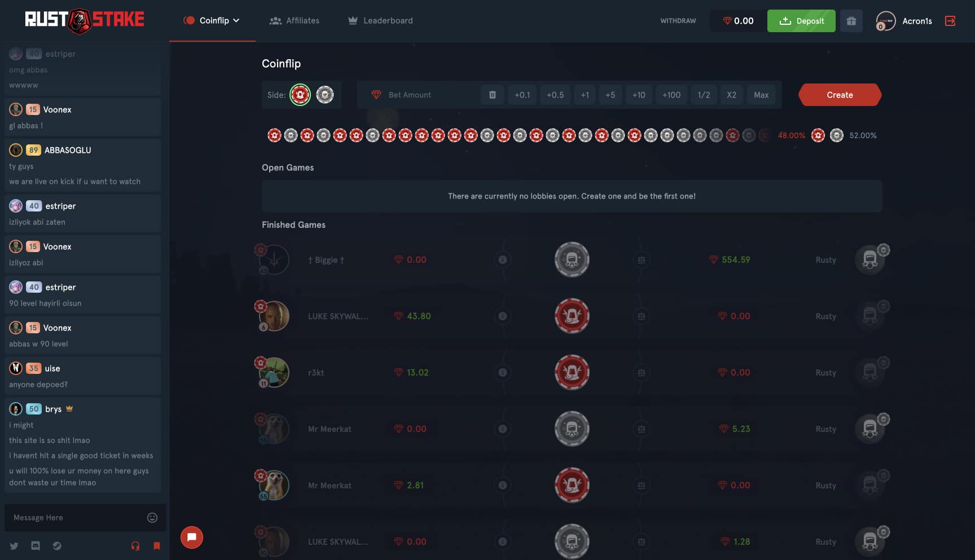Click the 43.80 amount value

(x=419, y=316)
